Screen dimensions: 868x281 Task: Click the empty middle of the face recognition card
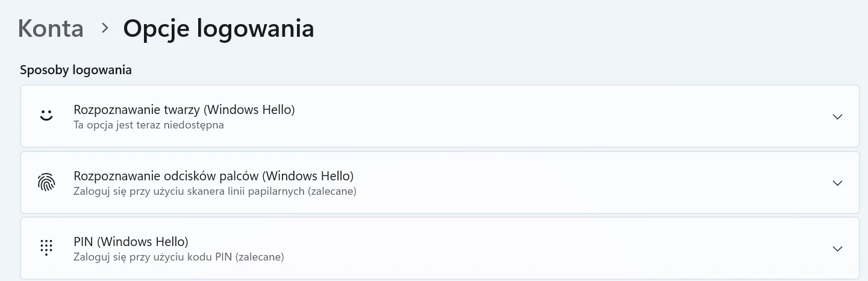pyautogui.click(x=542, y=116)
